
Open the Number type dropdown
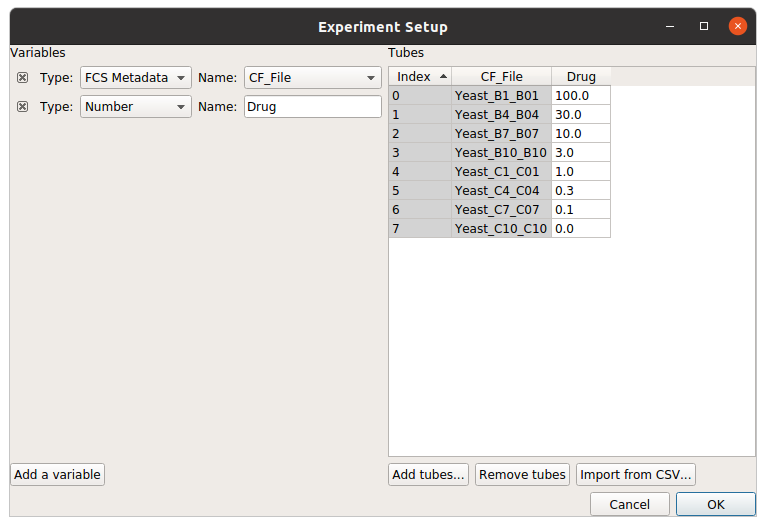136,106
